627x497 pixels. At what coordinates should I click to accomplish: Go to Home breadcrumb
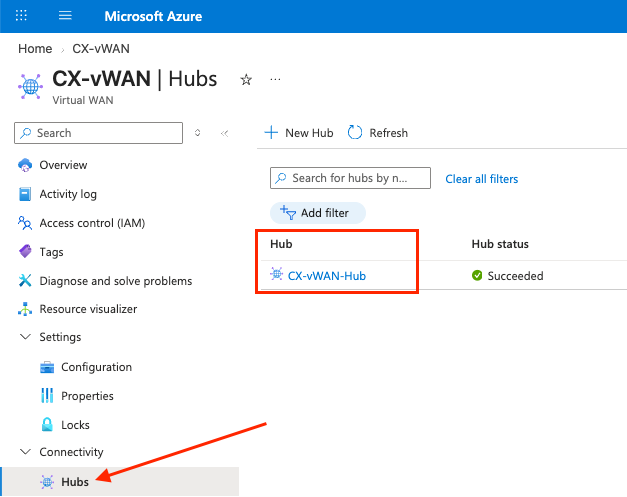pos(35,49)
